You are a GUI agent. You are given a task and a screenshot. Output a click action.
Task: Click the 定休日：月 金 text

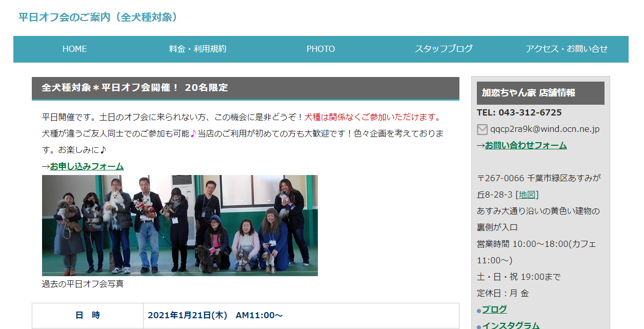pos(503,293)
